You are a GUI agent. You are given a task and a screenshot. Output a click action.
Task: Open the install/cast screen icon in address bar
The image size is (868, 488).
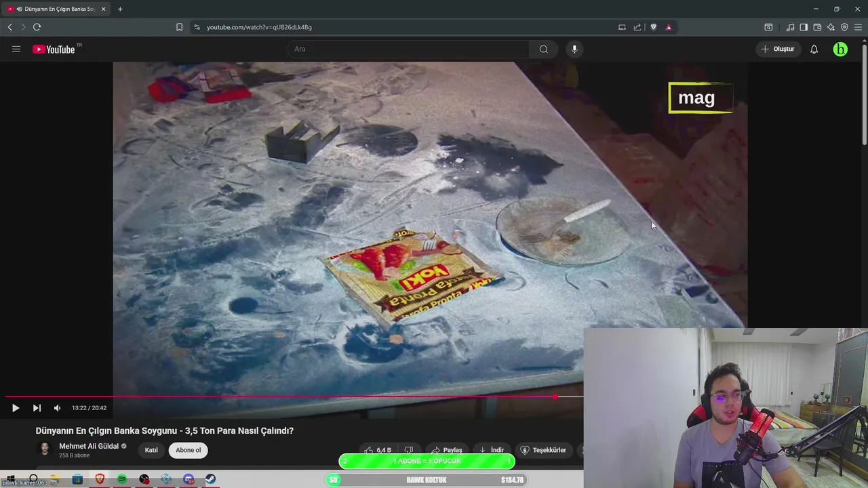tap(622, 27)
